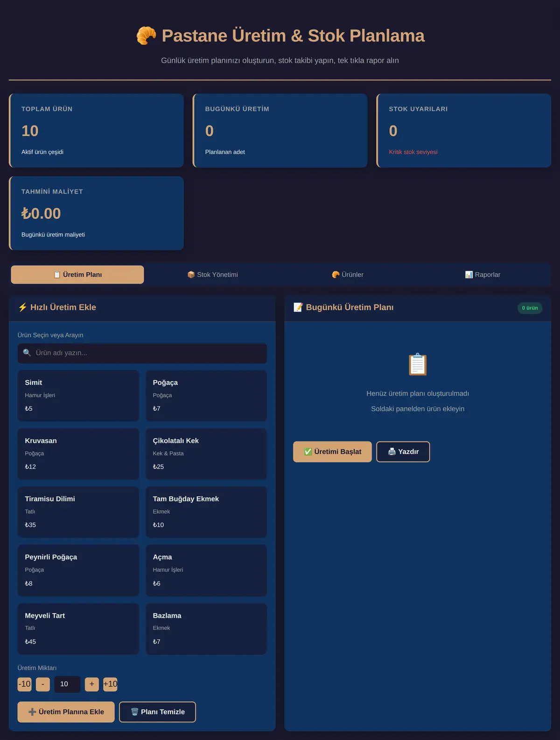Click the search magnifier icon in product search
560x740 pixels.
pyautogui.click(x=27, y=353)
